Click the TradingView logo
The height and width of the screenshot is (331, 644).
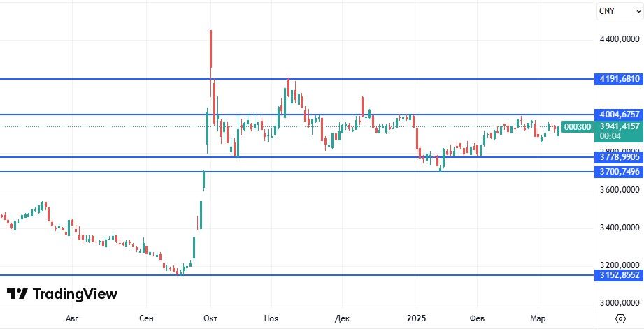62,294
